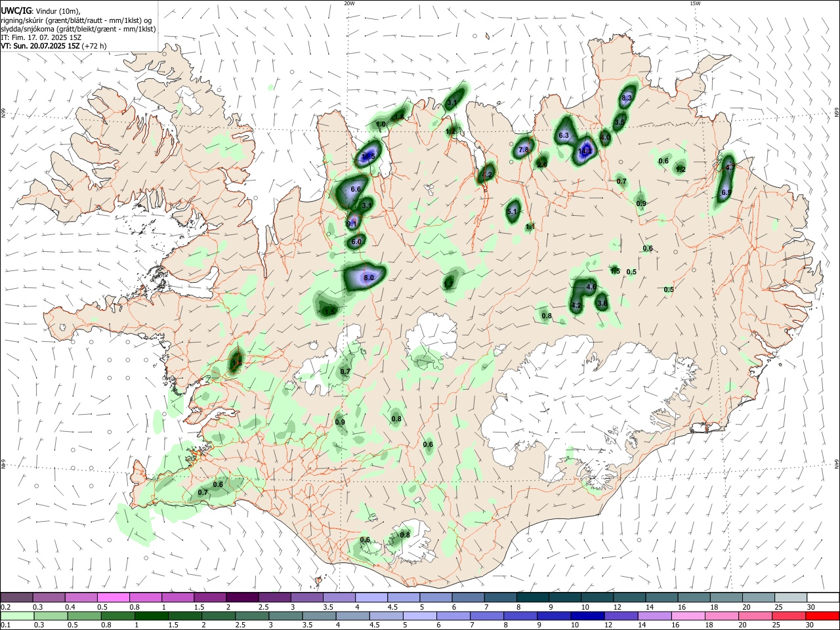Select the 5.1 precipitation value
This screenshot has height=630, width=840.
click(513, 212)
